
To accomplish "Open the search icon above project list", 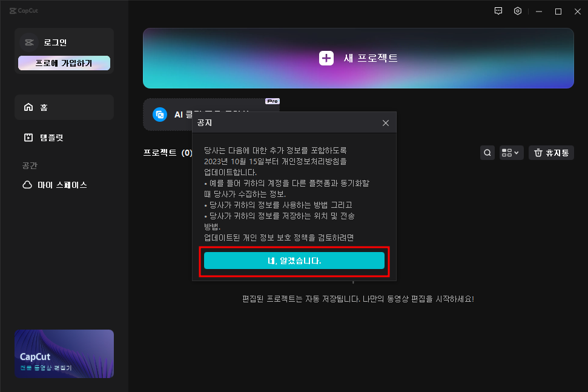I will click(x=487, y=153).
